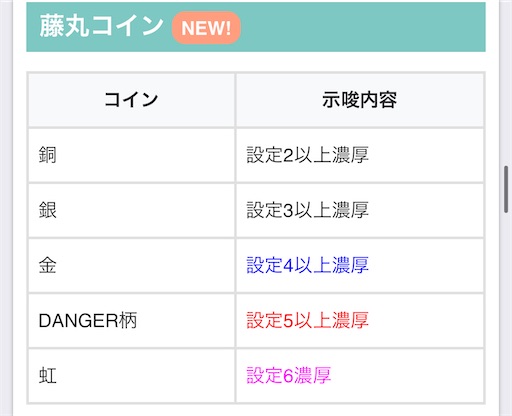Click scrollbar track below the thumb
The width and height of the screenshot is (512, 416).
pos(506,313)
